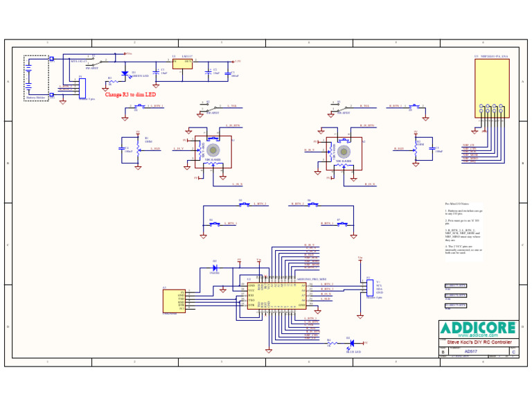Click capacitor C4 beside potentiometer R1

click(x=121, y=149)
